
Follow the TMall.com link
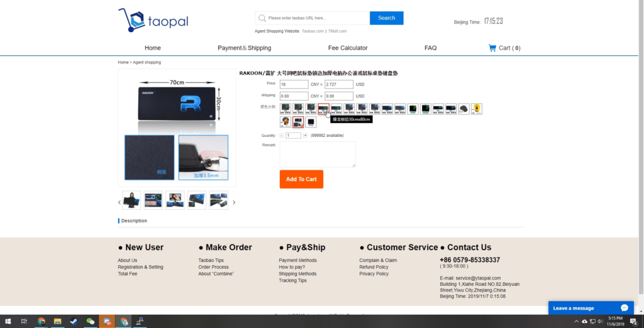(337, 31)
